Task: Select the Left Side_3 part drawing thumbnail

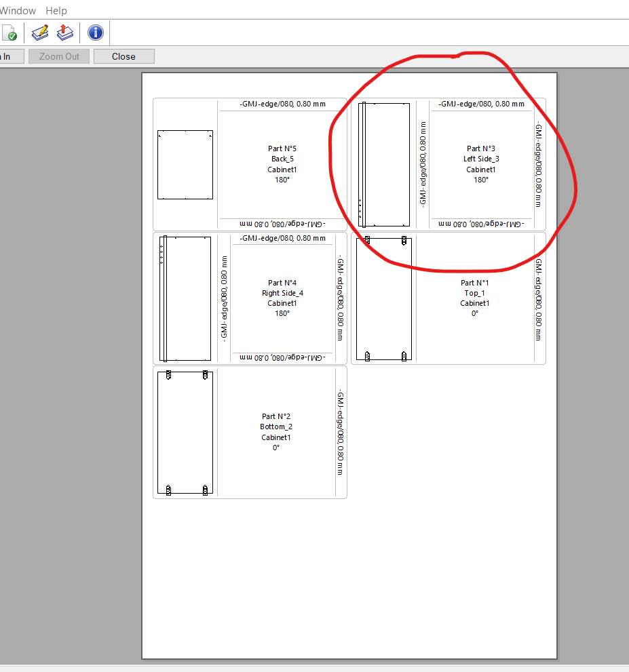Action: (x=384, y=165)
